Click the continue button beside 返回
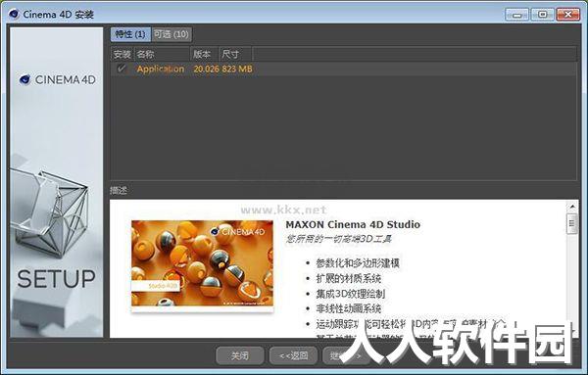 point(346,355)
